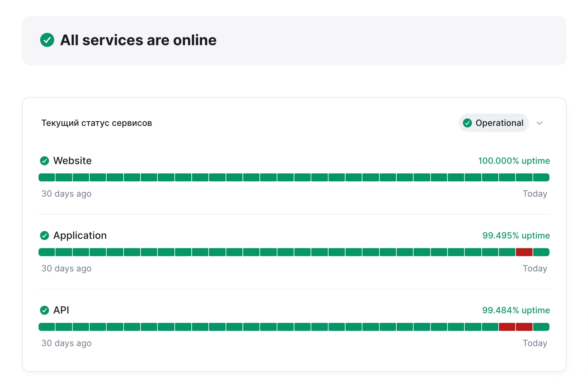Screen dimensions: 588x388
Task: Click the Application status checkmark icon
Action: pyautogui.click(x=45, y=236)
